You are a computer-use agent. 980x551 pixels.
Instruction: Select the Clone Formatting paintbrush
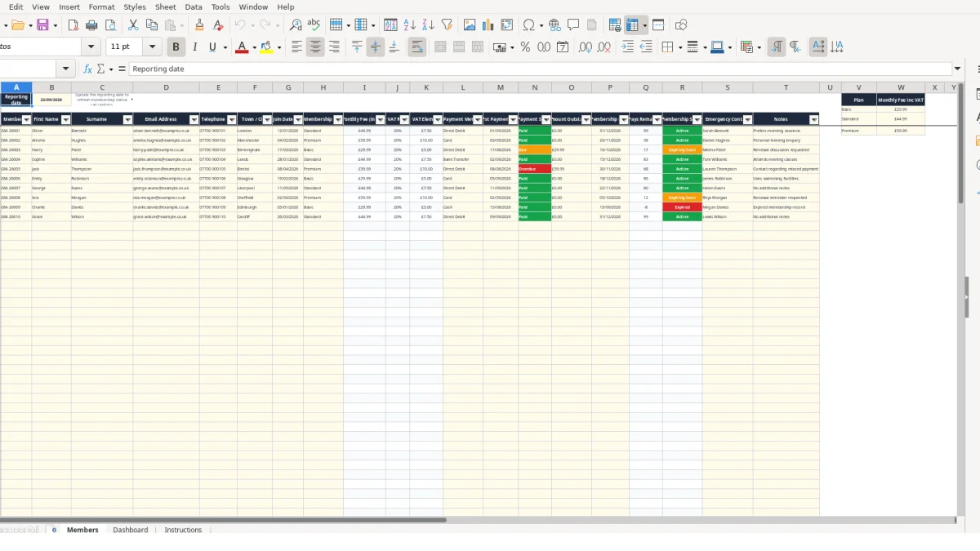(199, 25)
